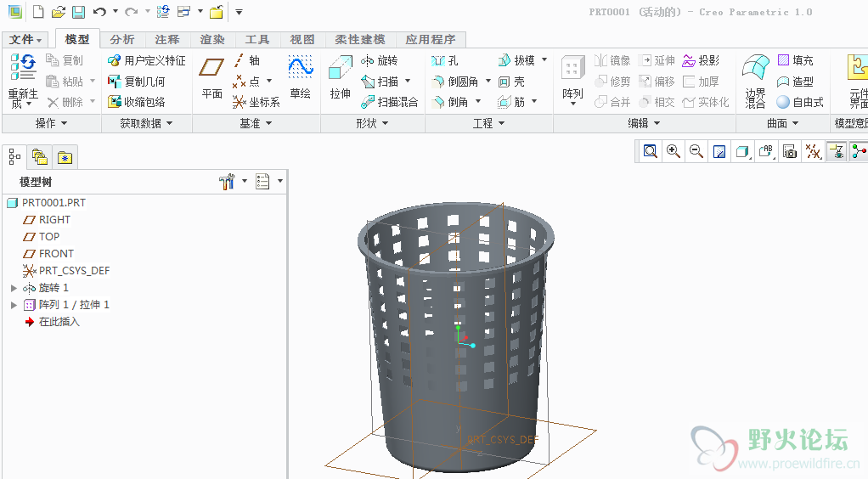This screenshot has width=868, height=479.
Task: Start a Sketch (草绘)
Action: click(x=301, y=76)
